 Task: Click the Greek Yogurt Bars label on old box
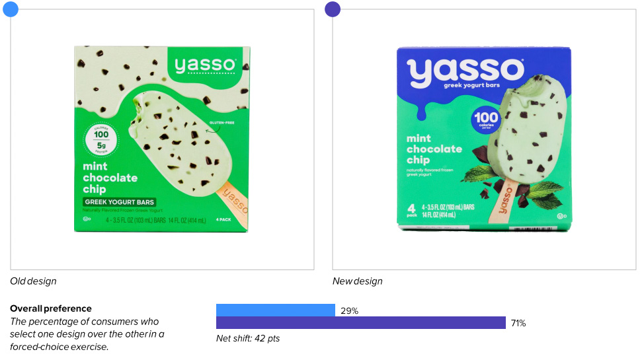[x=119, y=201]
